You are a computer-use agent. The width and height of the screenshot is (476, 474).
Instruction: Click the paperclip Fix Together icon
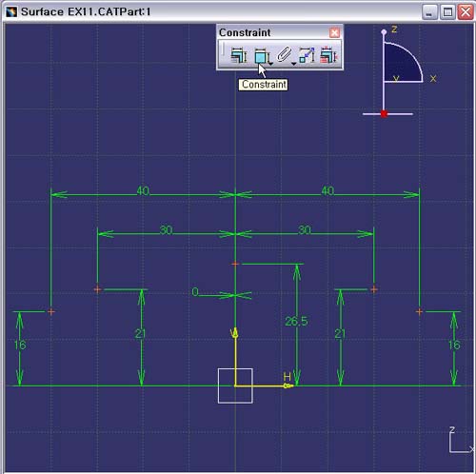click(x=284, y=54)
